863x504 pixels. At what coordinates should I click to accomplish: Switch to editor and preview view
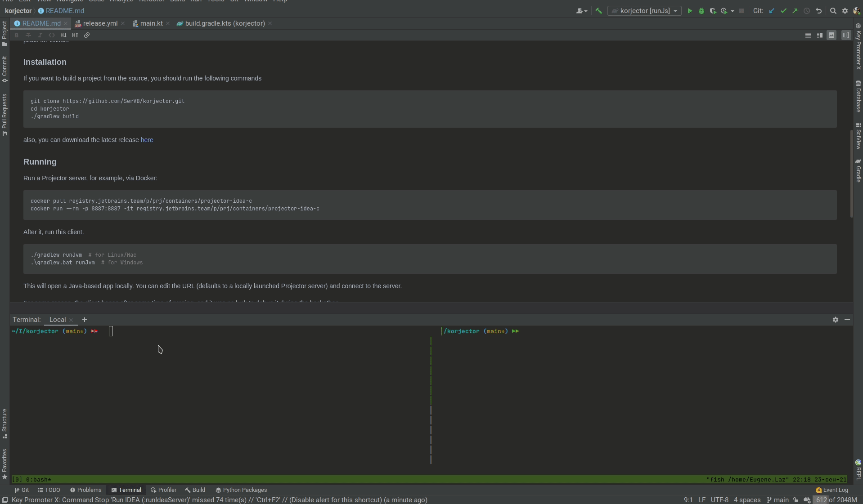820,35
